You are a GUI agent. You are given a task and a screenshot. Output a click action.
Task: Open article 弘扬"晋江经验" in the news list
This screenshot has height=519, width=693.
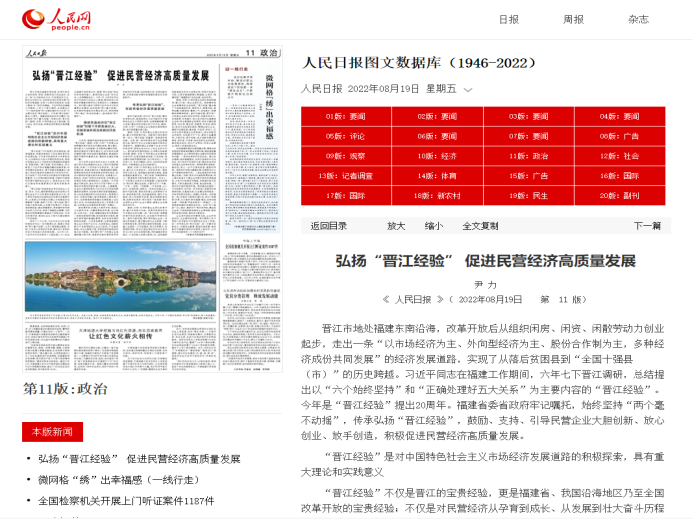click(x=139, y=459)
